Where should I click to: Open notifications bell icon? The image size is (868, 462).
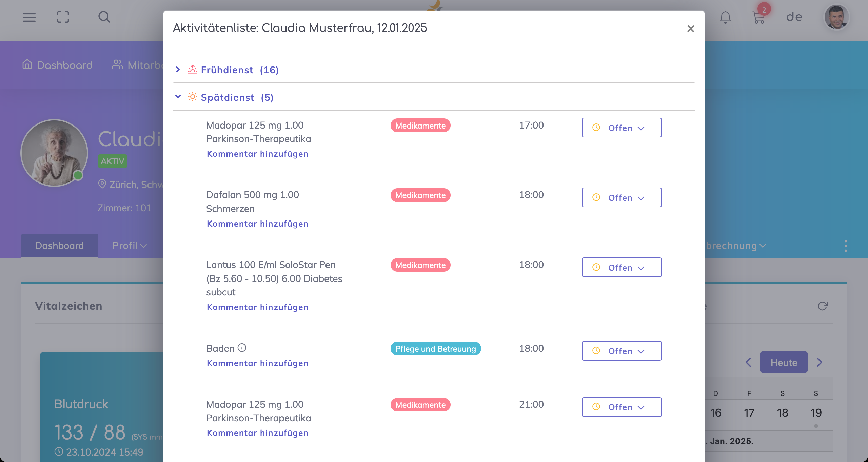(725, 17)
